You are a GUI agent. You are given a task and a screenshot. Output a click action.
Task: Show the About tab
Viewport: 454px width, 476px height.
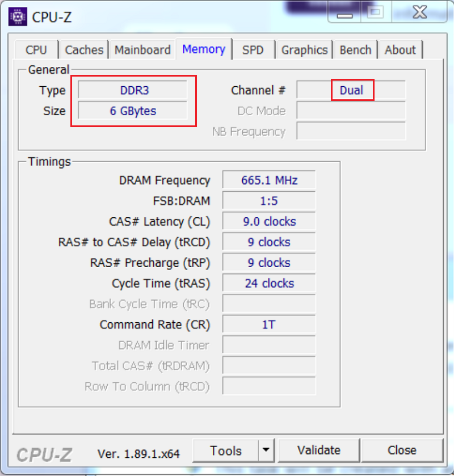click(400, 50)
